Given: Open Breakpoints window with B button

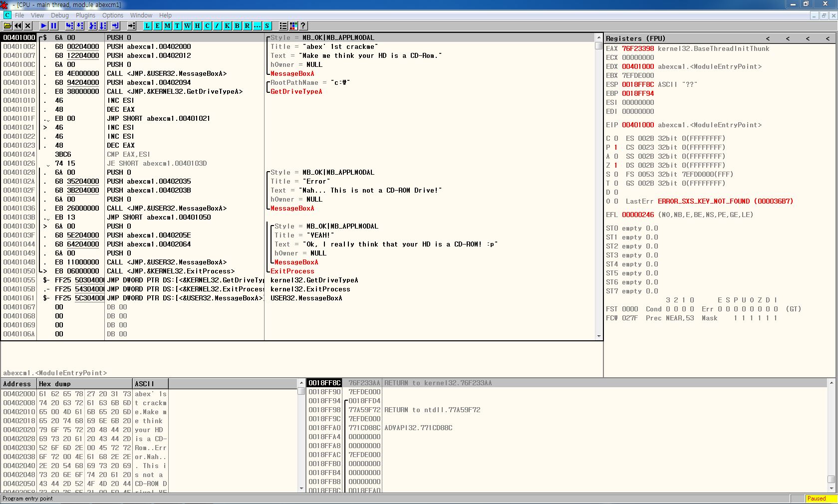Looking at the screenshot, I should coord(237,26).
